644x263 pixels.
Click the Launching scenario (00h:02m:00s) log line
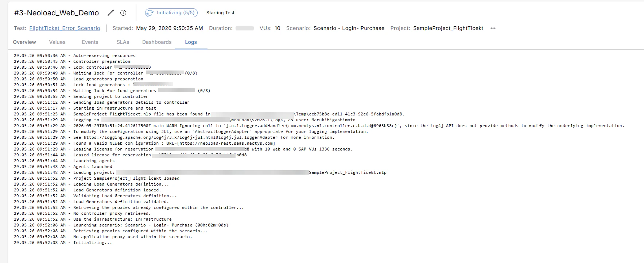(121, 225)
